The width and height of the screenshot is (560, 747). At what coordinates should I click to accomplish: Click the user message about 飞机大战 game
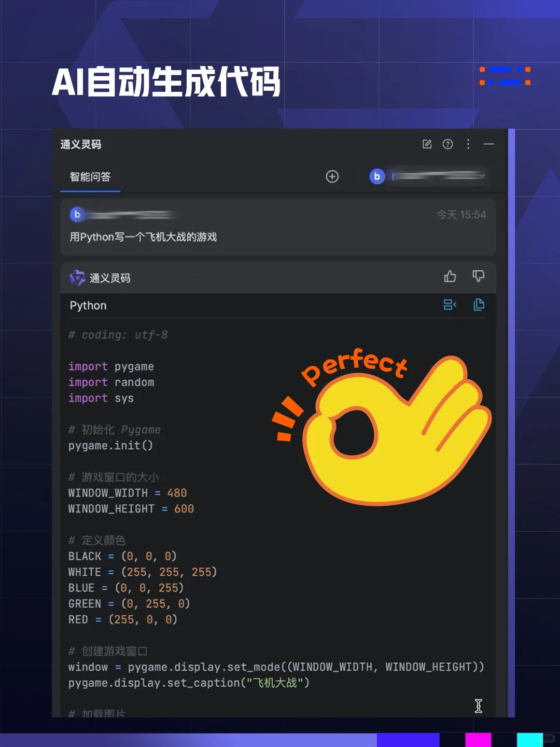143,237
